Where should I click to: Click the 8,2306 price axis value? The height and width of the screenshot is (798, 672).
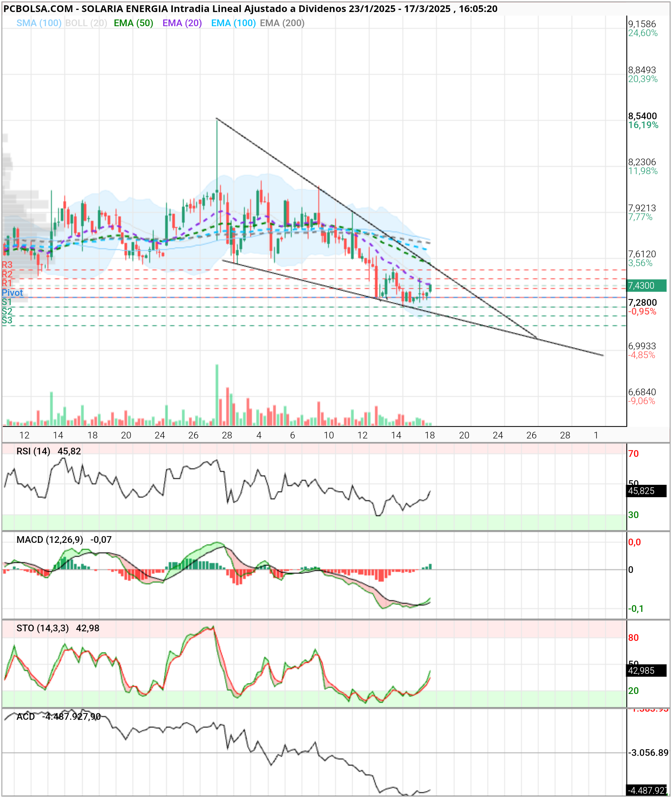[x=642, y=162]
